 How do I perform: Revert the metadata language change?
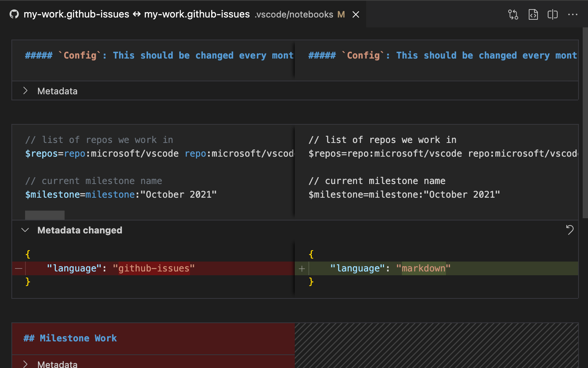[569, 230]
